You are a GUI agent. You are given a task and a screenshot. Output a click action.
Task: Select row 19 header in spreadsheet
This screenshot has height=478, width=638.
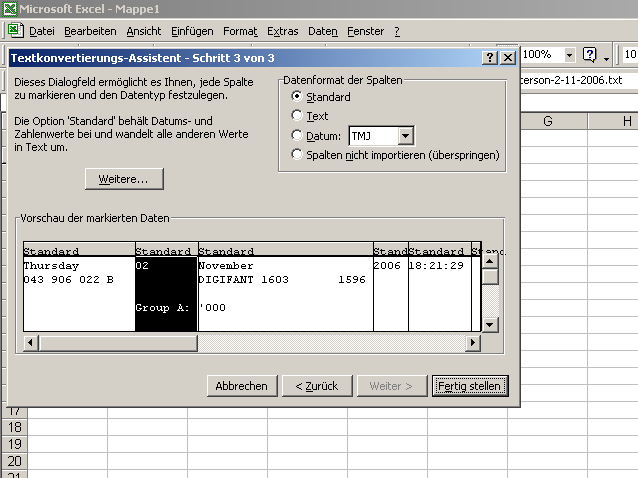pos(15,444)
